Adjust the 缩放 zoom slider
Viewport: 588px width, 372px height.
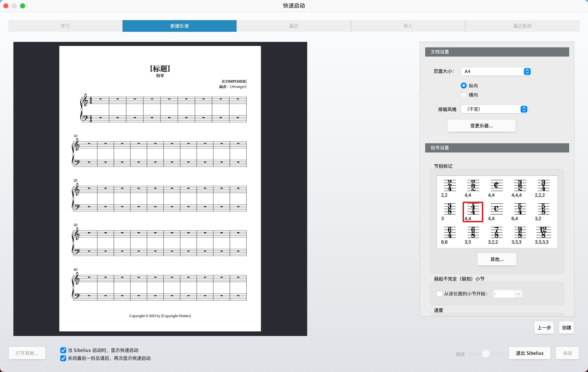pyautogui.click(x=486, y=353)
